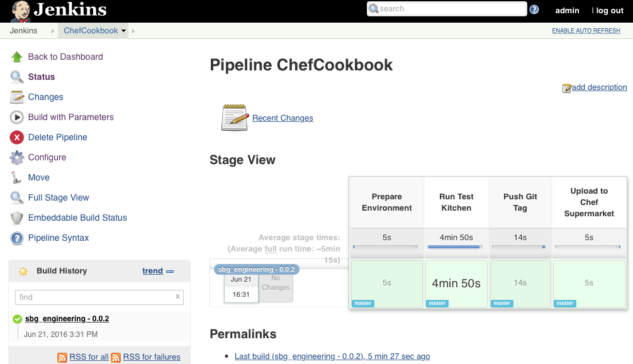
Task: Click the Status magnifier icon
Action: pos(16,77)
